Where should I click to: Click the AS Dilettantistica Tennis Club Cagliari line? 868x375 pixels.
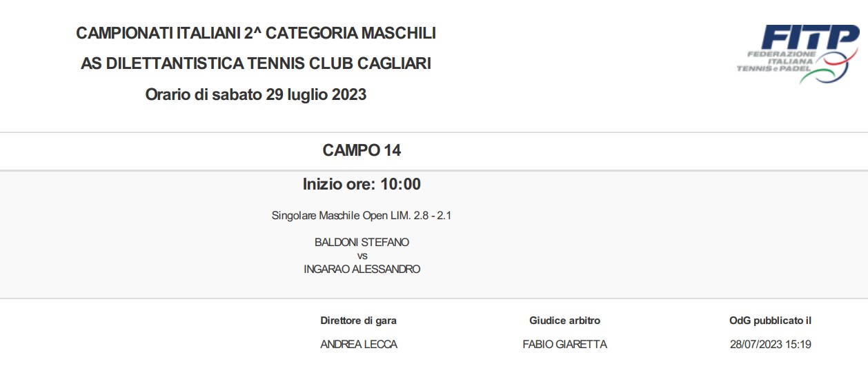point(256,63)
